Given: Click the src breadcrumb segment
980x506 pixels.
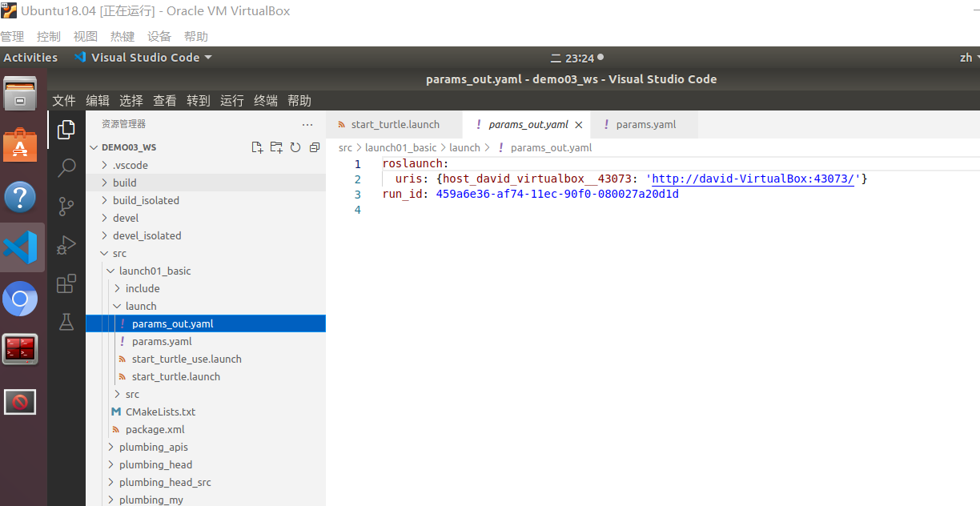Looking at the screenshot, I should [345, 147].
